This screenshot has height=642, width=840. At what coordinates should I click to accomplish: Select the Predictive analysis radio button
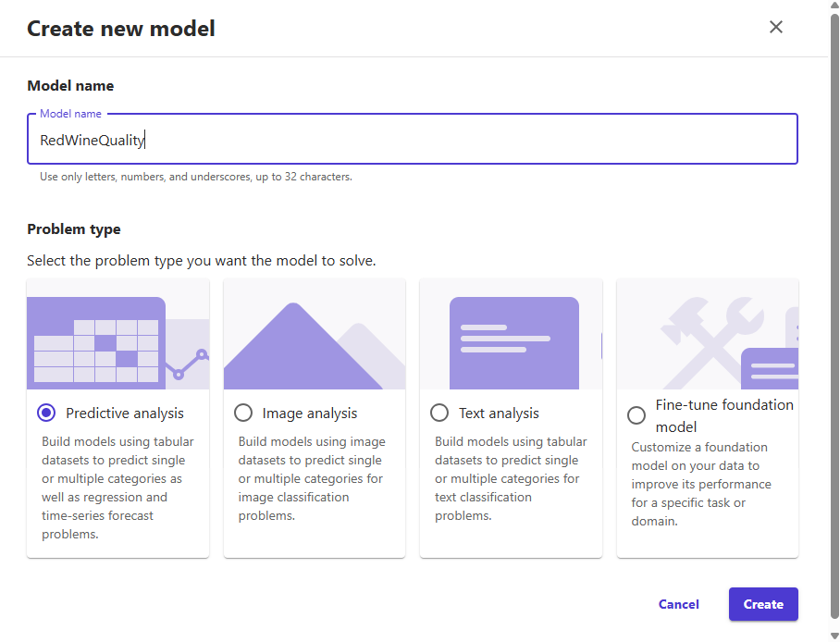(46, 414)
